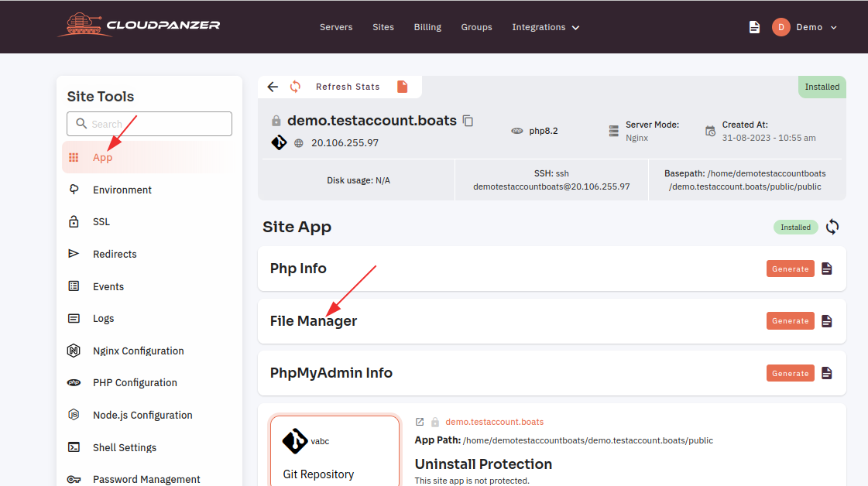This screenshot has width=868, height=486.
Task: Click the search magnifier icon in Site Tools
Action: coord(81,124)
